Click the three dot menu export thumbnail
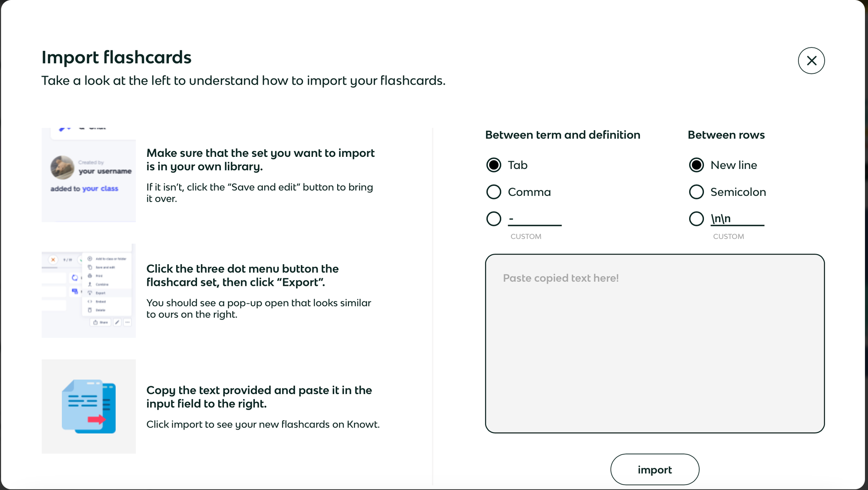 coord(89,291)
